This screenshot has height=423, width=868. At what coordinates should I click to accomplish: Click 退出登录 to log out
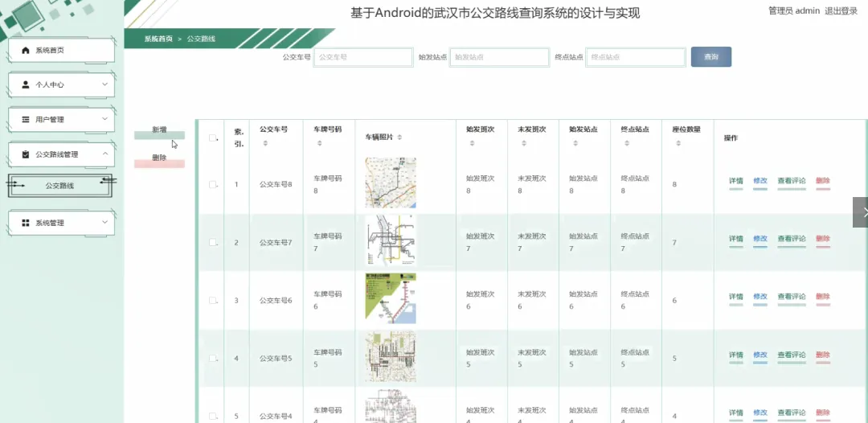click(x=841, y=11)
